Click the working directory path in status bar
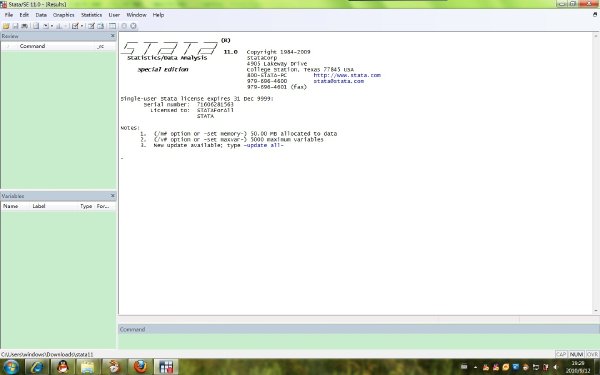Viewport: 600px width, 375px height. 47,354
